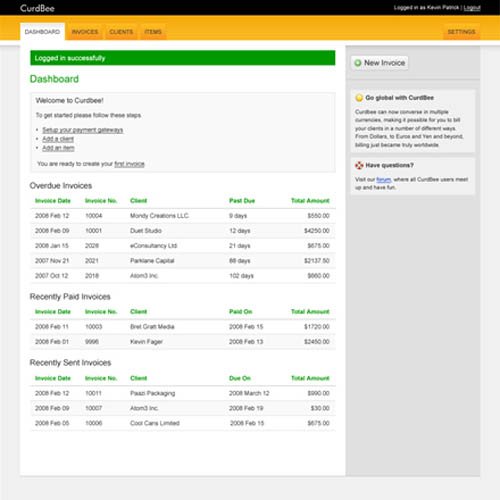
Task: Click the yellow Go global smiley icon
Action: point(359,98)
